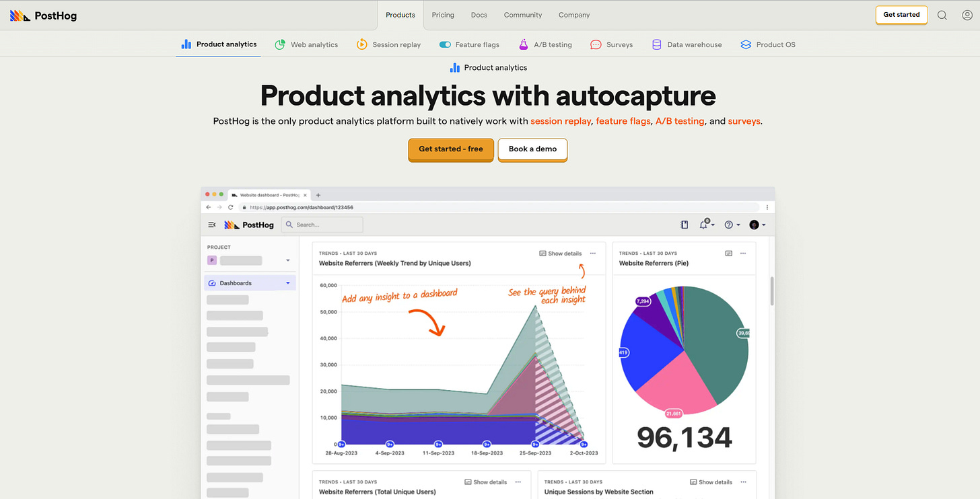Click the Get started - free button
The width and height of the screenshot is (980, 499).
click(451, 149)
